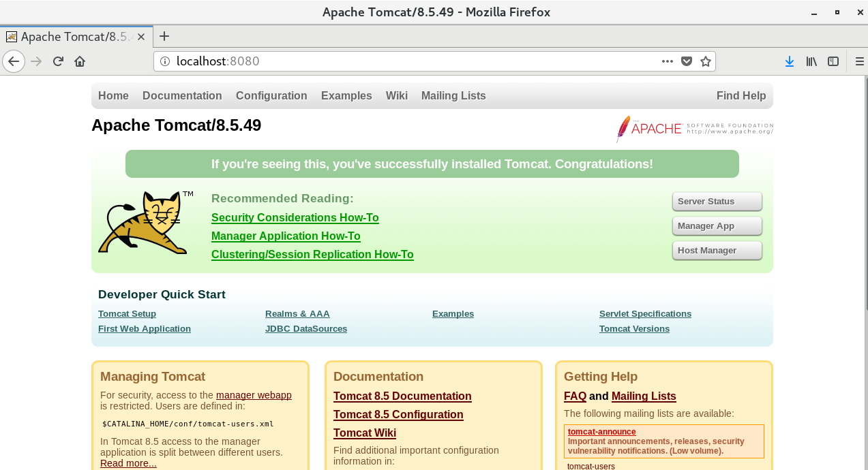Screen dimensions: 868x470
Task: Open the Home navigation item
Action: [113, 96]
